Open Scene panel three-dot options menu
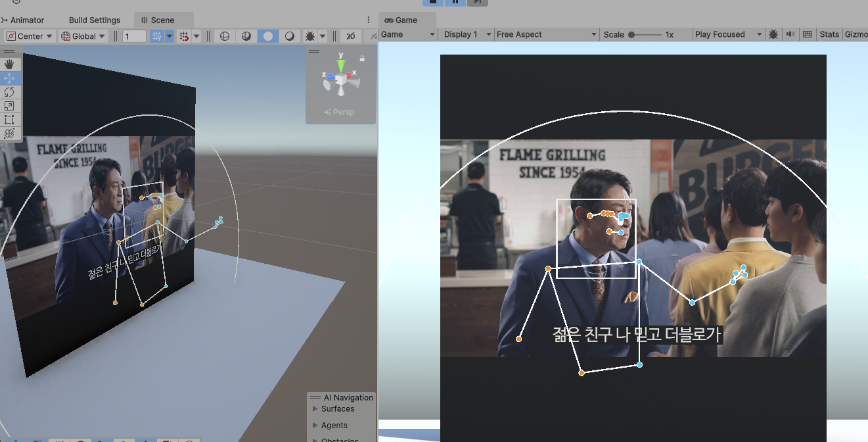Screen dimensions: 868x442 pos(369,20)
